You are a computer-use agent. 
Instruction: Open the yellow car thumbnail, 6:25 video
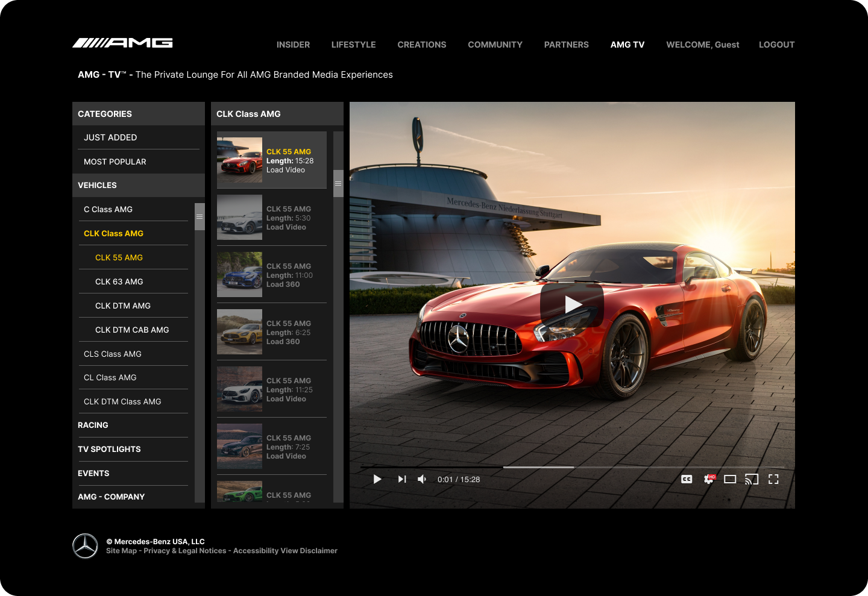pos(240,332)
